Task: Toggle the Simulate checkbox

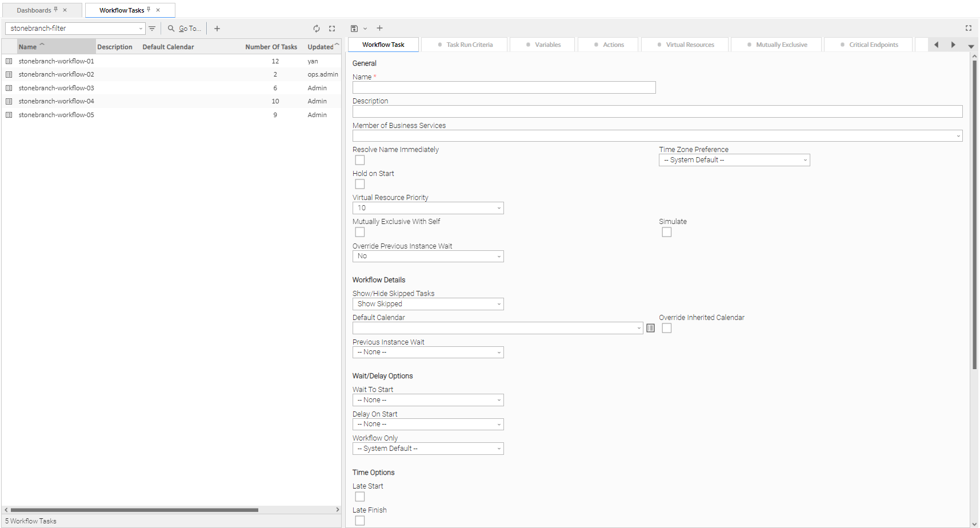Action: (x=666, y=232)
